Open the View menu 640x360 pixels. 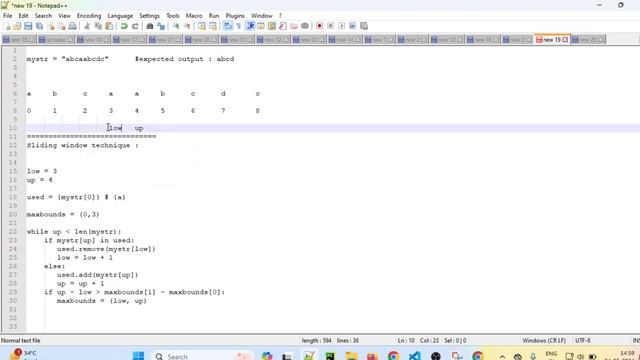pos(64,16)
